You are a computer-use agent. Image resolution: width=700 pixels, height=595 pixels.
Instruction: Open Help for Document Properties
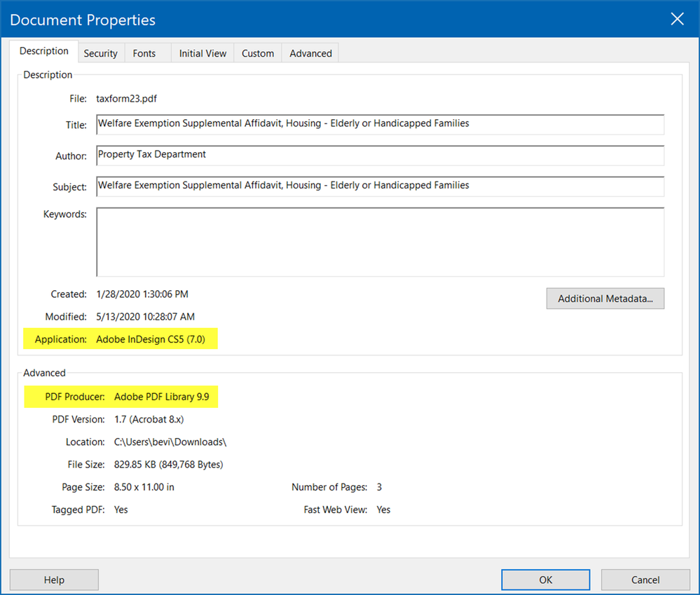pyautogui.click(x=53, y=580)
